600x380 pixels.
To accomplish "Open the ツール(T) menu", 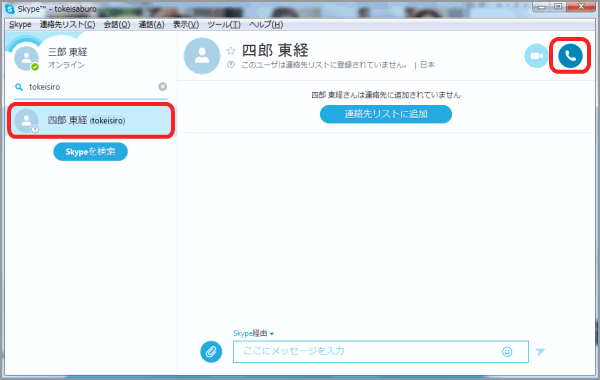I will click(224, 24).
